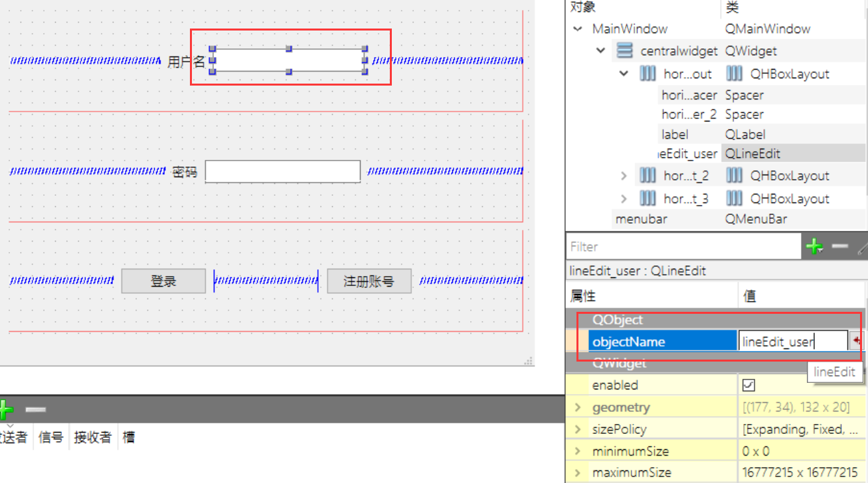868x483 pixels.
Task: Click the 接收者 column header
Action: tap(93, 437)
